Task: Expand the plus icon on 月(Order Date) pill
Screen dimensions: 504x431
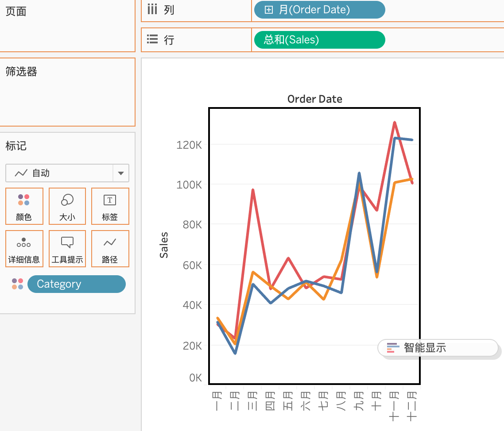Action: click(269, 10)
